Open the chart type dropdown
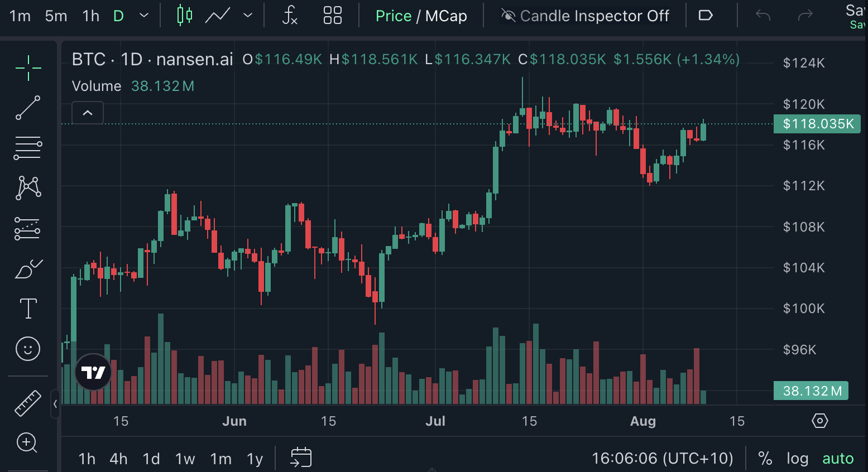The height and width of the screenshot is (472, 868). pos(247,16)
